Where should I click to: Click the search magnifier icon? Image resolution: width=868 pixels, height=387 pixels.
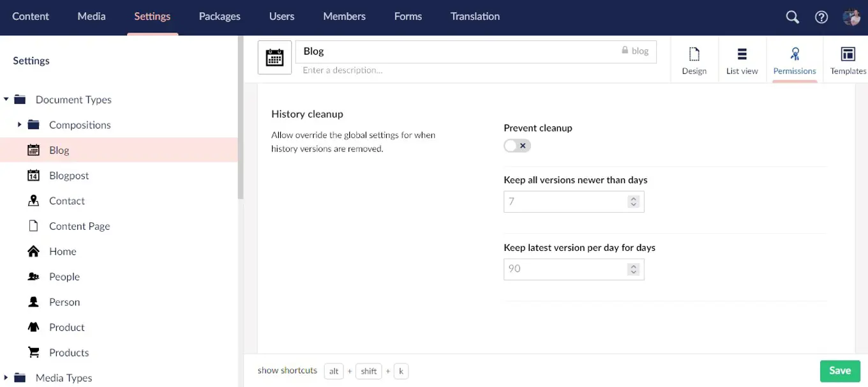792,17
